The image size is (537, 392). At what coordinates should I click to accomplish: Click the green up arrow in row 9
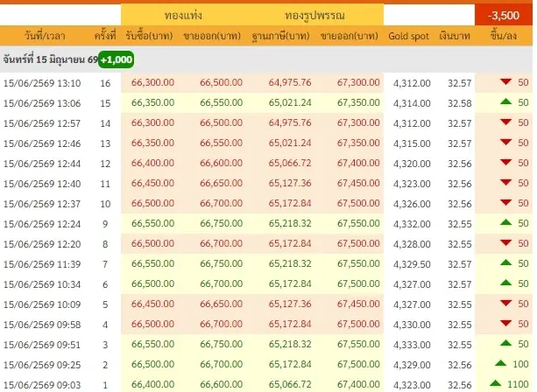point(505,222)
